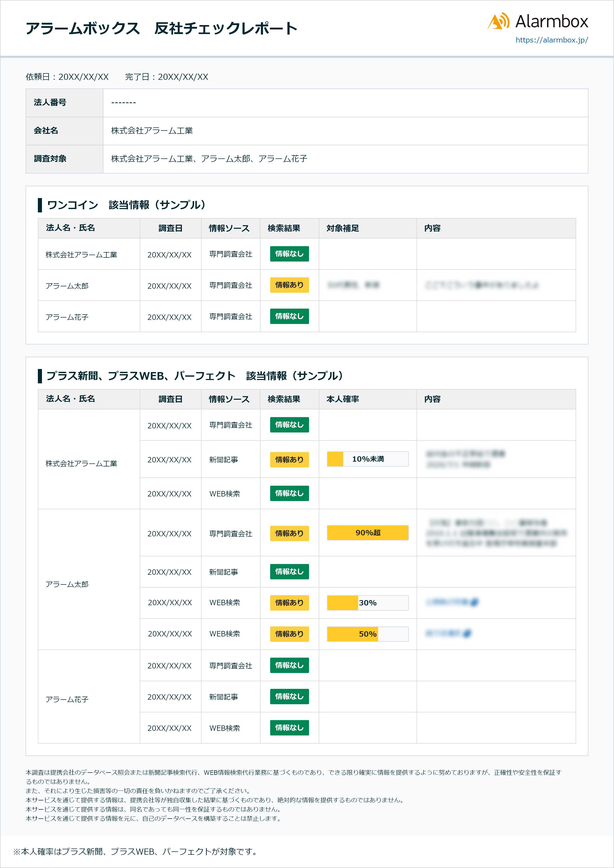Click the 調査対象 row label
This screenshot has height=868, width=614.
(50, 159)
